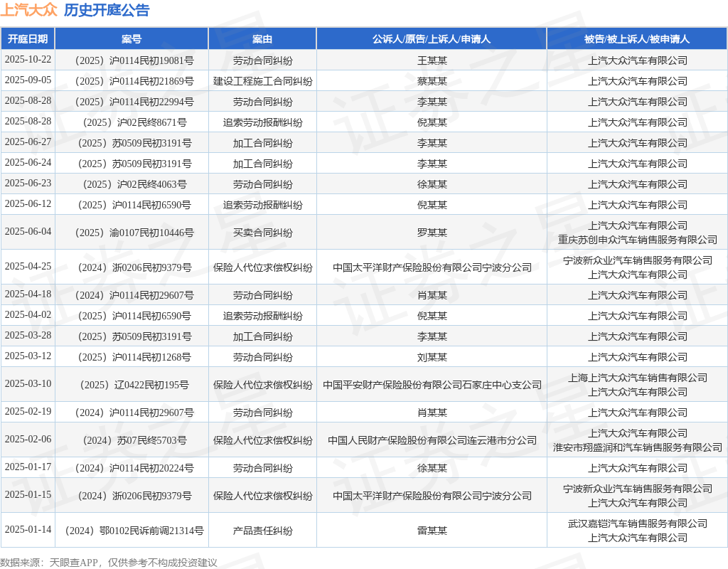The width and height of the screenshot is (728, 569).
Task: Select plaintiff 中国人民财产保险股份有限公司连云港市分公司
Action: tap(432, 440)
